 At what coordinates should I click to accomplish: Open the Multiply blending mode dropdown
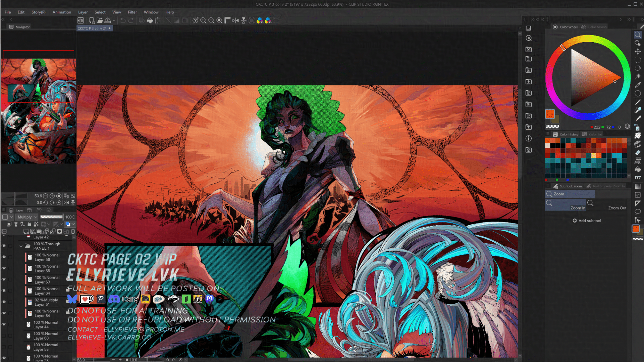pyautogui.click(x=28, y=217)
